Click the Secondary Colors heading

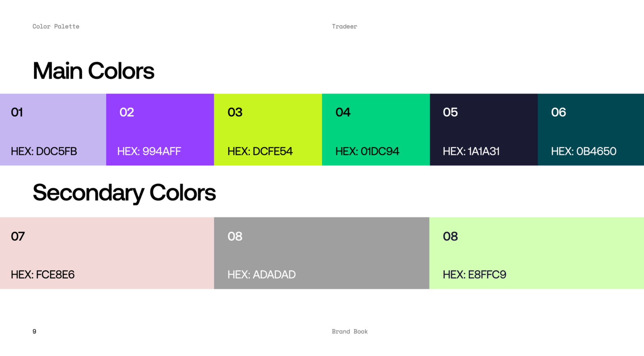(x=124, y=193)
